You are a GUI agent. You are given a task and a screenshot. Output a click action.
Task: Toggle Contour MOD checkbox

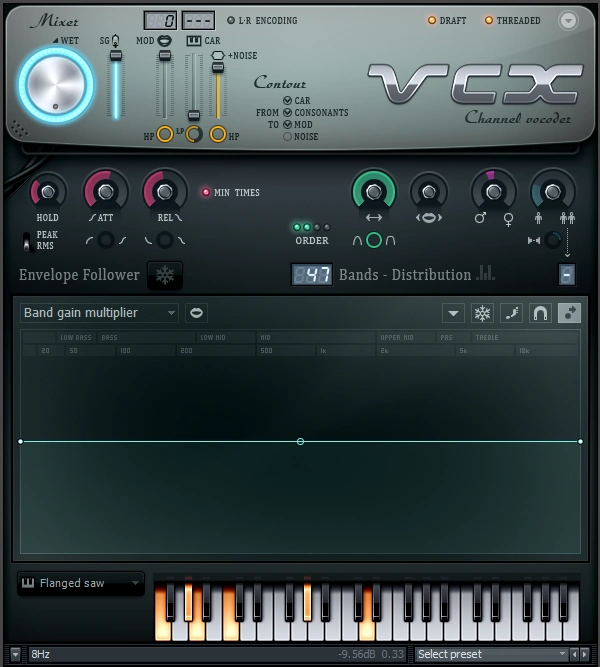287,125
